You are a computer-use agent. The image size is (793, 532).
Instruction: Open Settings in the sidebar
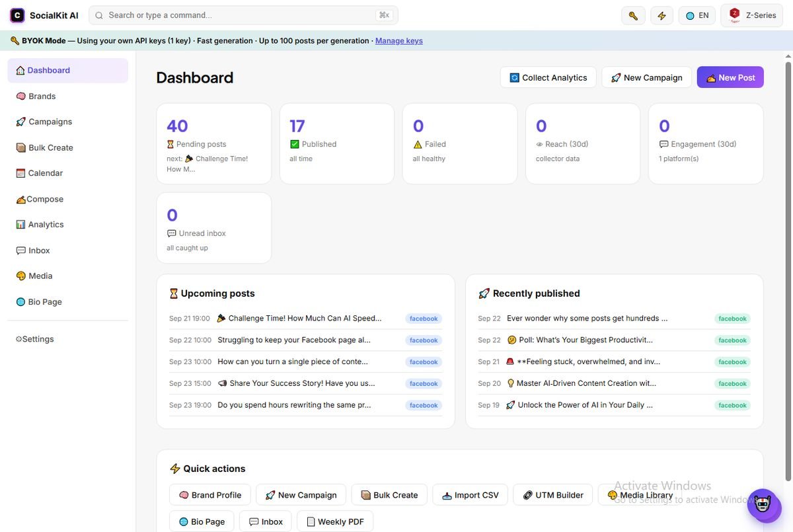(x=67, y=339)
